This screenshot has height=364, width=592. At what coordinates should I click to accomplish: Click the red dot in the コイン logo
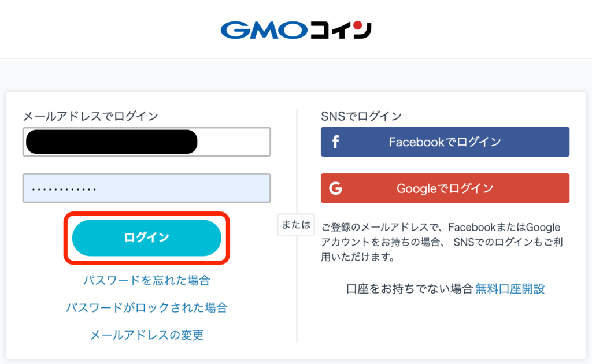pyautogui.click(x=357, y=25)
